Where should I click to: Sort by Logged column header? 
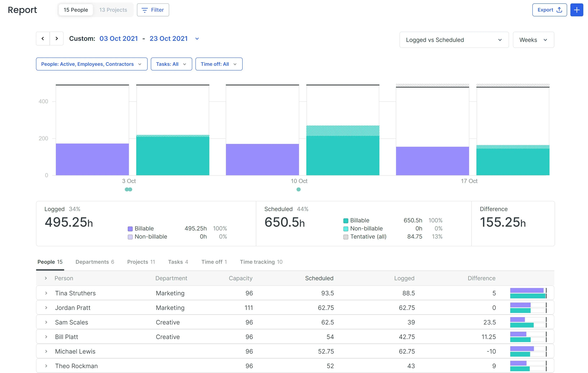404,278
